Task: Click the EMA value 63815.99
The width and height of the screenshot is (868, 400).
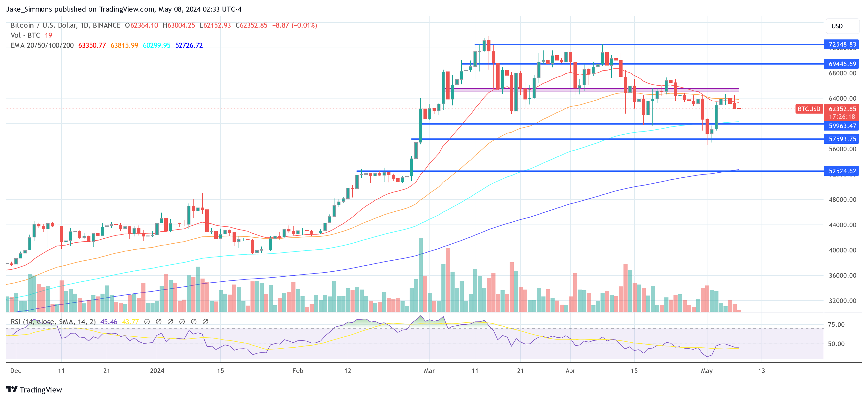Action: [124, 45]
